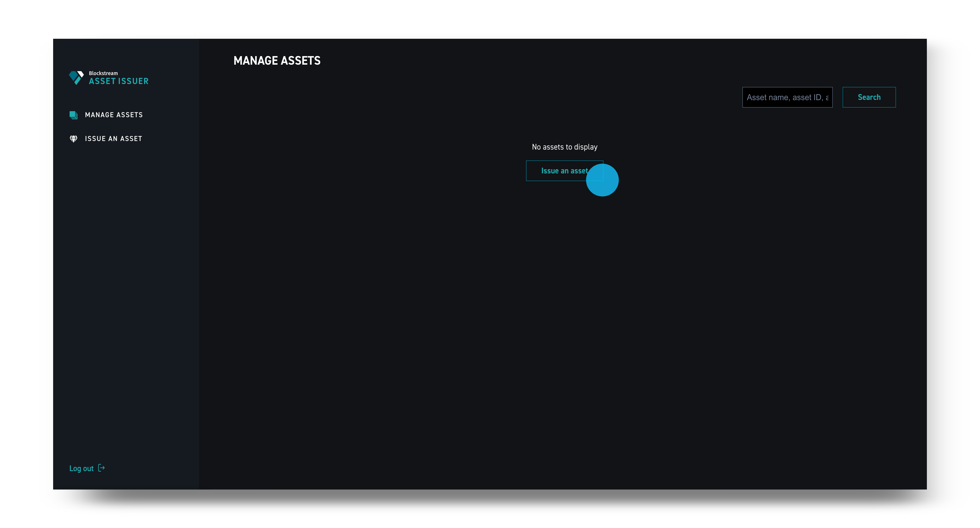980x528 pixels.
Task: Click the highlighted cursor indicator near Issue an asset
Action: (x=603, y=180)
